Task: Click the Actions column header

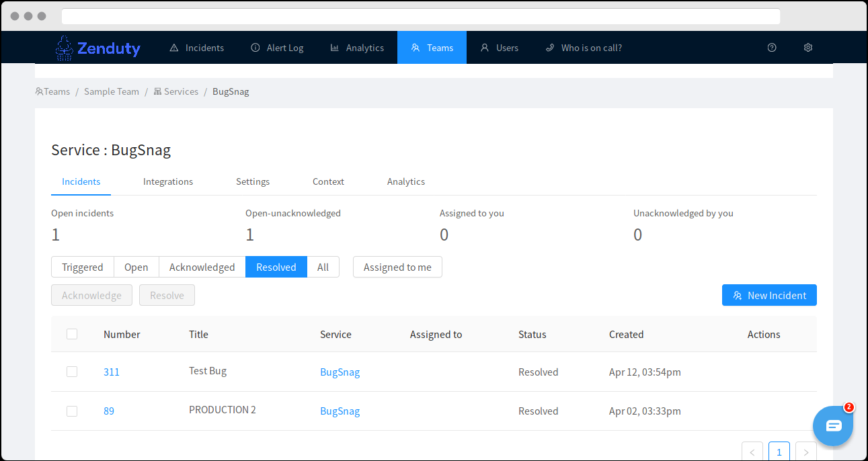Action: pyautogui.click(x=764, y=334)
